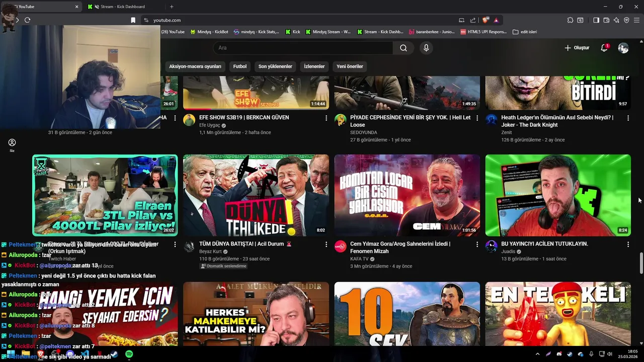
Task: Open the baranberkee - Junio... bookmark
Action: 431,32
